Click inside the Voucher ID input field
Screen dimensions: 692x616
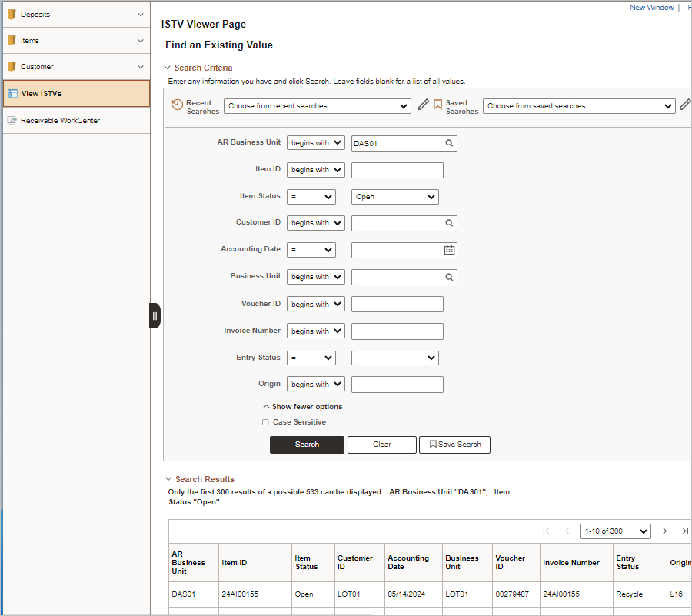coord(397,304)
